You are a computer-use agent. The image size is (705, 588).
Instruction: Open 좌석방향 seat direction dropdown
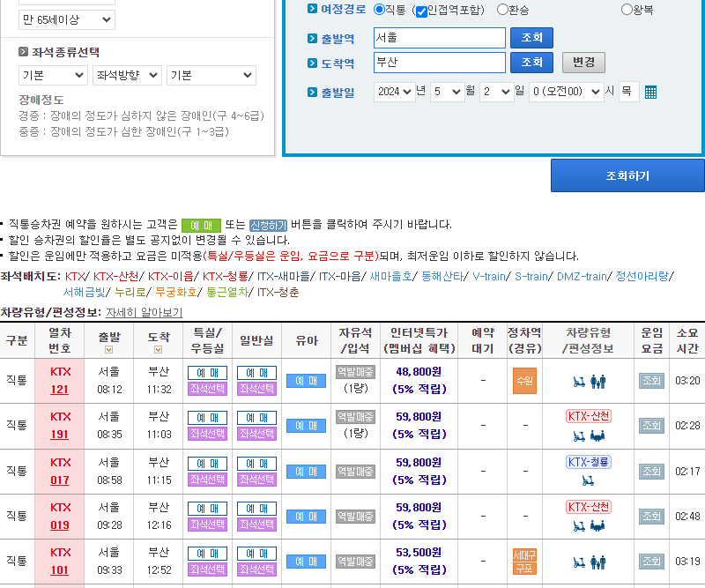coord(127,75)
